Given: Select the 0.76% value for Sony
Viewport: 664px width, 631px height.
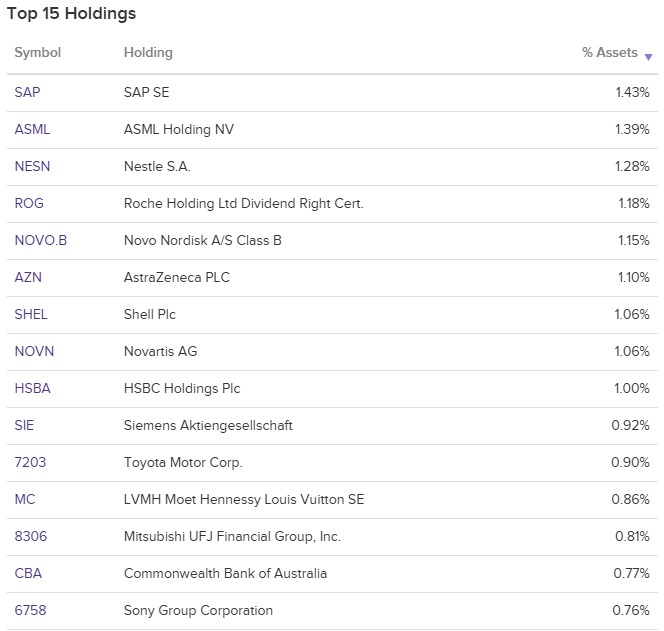Looking at the screenshot, I should click(631, 610).
